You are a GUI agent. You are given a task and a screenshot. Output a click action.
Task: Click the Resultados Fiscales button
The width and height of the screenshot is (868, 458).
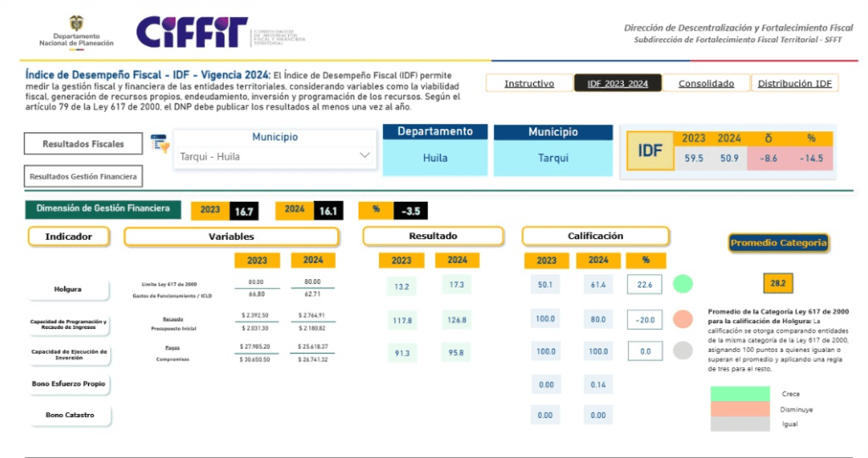(x=83, y=144)
